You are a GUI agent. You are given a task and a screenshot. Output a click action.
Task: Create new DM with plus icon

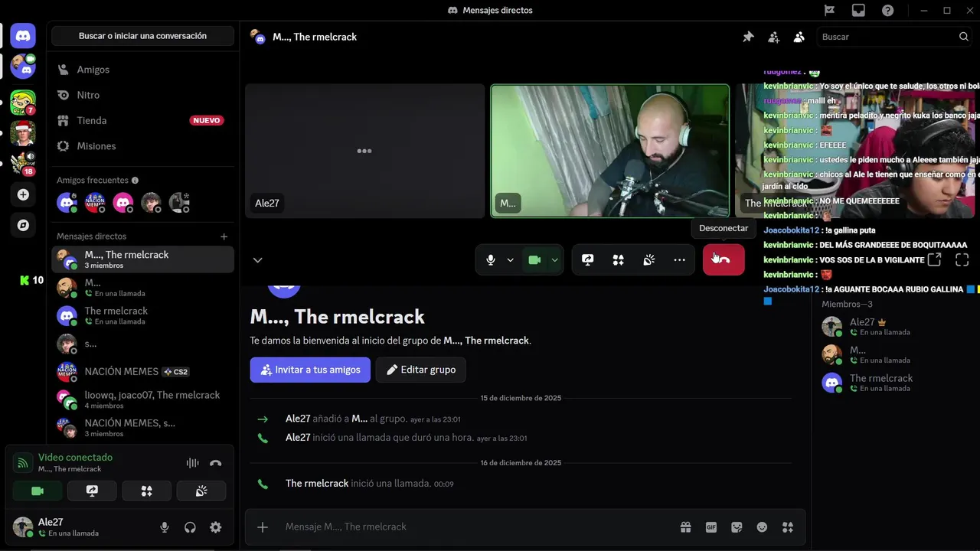(224, 236)
